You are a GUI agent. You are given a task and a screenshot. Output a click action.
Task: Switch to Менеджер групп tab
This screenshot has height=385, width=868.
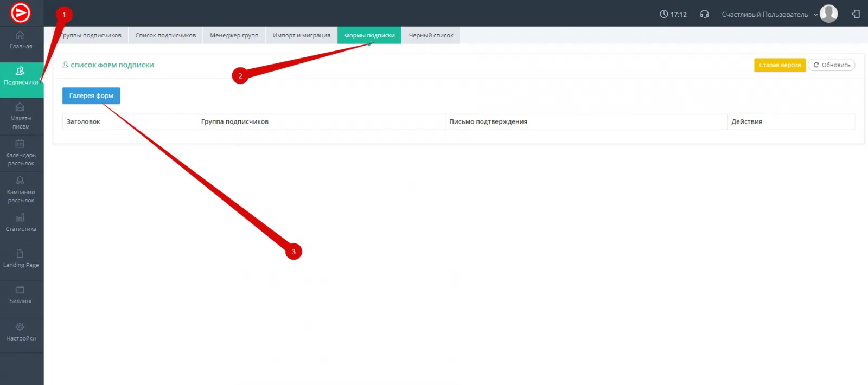[234, 35]
